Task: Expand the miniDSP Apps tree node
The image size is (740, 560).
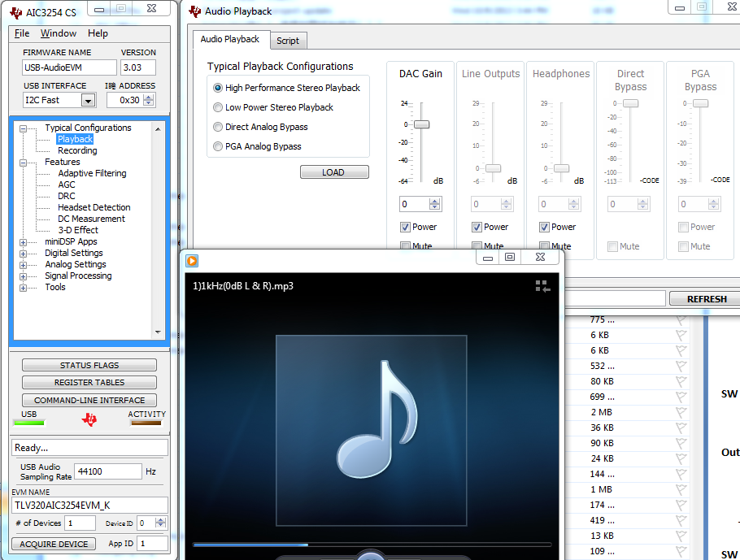Action: 23,242
